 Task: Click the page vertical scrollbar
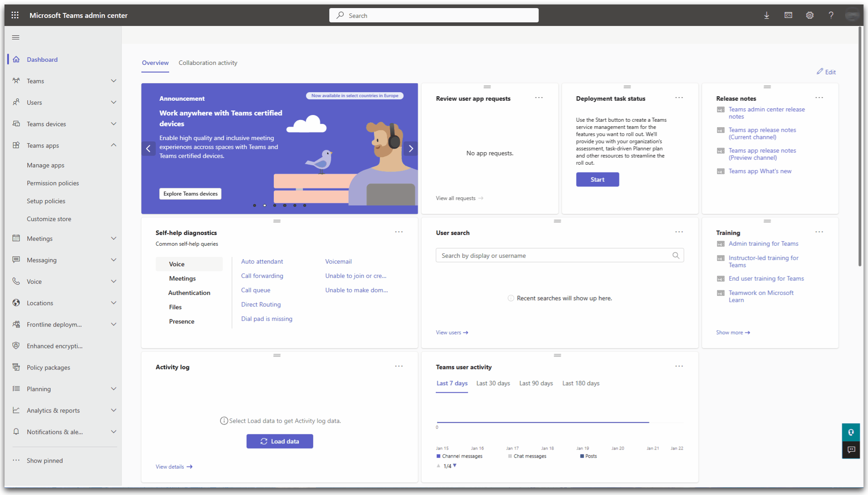[x=860, y=146]
